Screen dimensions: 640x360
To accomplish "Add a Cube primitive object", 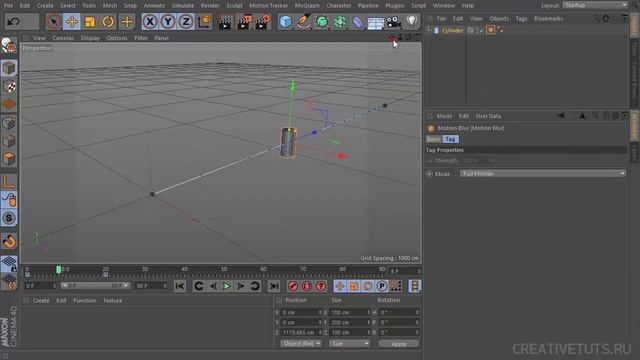I will (286, 21).
